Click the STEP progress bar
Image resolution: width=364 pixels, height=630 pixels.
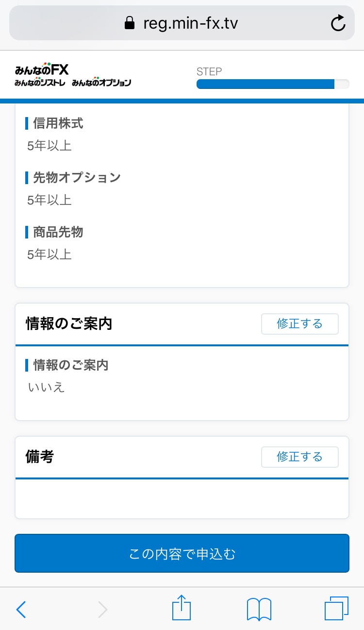(272, 84)
